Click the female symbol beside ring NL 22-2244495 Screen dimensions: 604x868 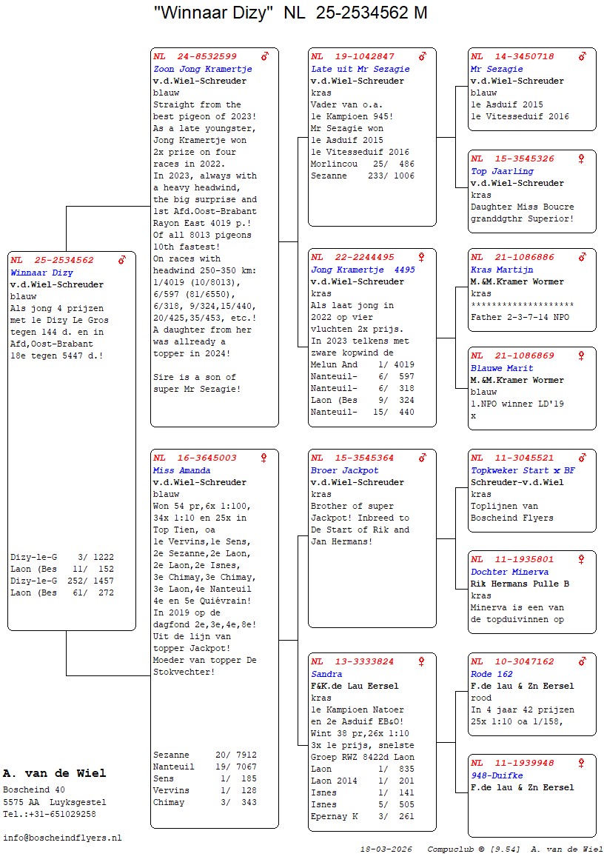[422, 257]
